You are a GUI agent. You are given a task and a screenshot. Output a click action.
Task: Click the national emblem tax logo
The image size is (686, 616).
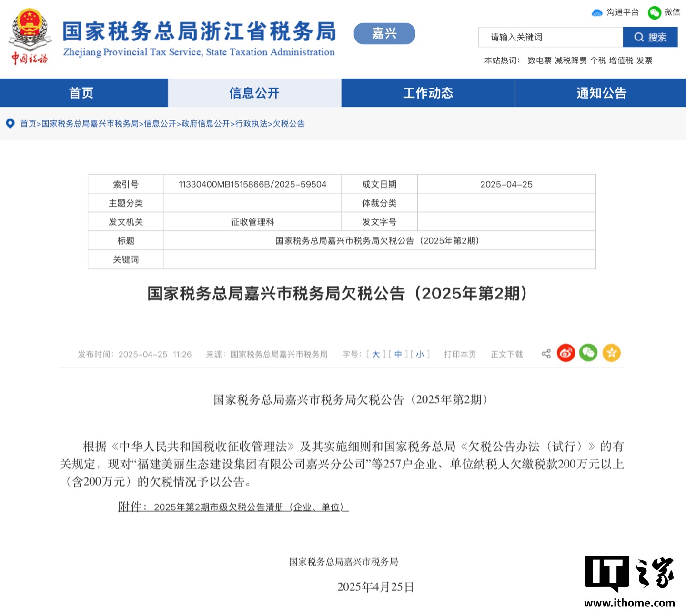pyautogui.click(x=30, y=36)
